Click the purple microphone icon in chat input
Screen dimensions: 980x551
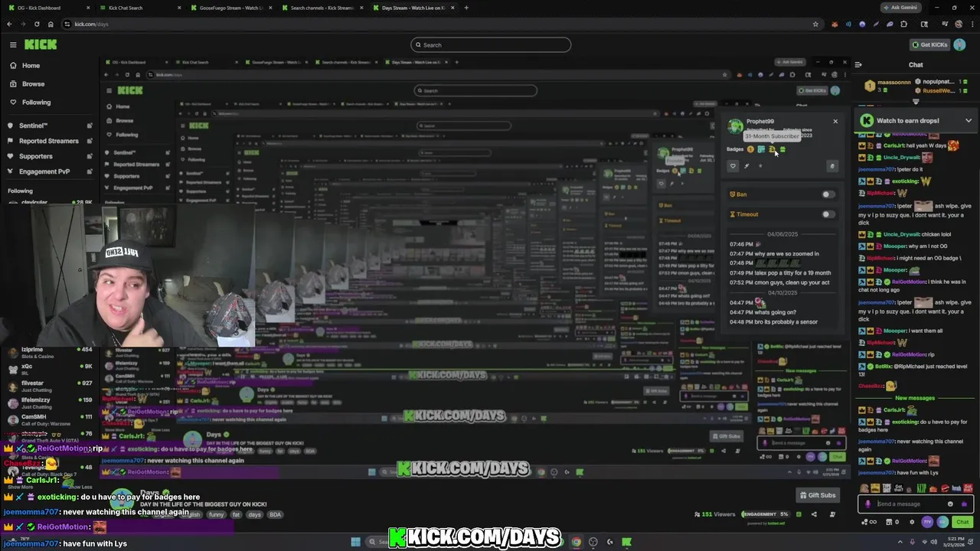pos(867,504)
